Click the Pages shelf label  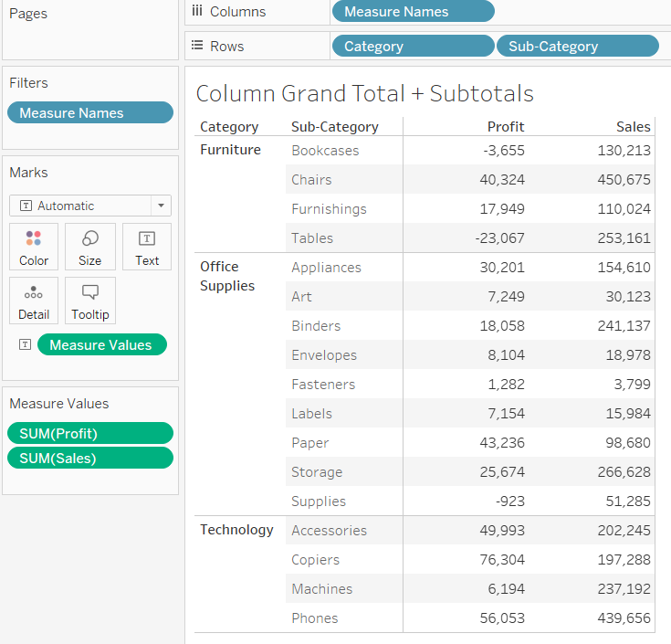[x=28, y=14]
